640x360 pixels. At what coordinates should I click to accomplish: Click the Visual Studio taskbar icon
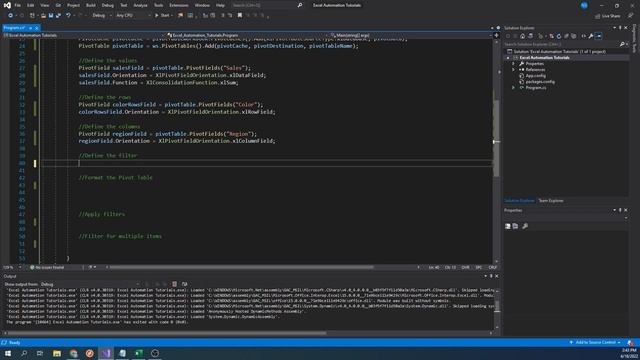click(x=106, y=353)
